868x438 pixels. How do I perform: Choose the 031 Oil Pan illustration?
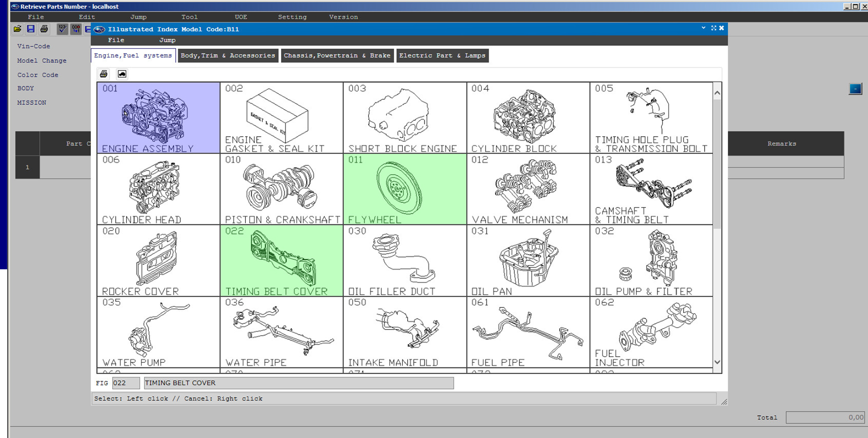(528, 261)
